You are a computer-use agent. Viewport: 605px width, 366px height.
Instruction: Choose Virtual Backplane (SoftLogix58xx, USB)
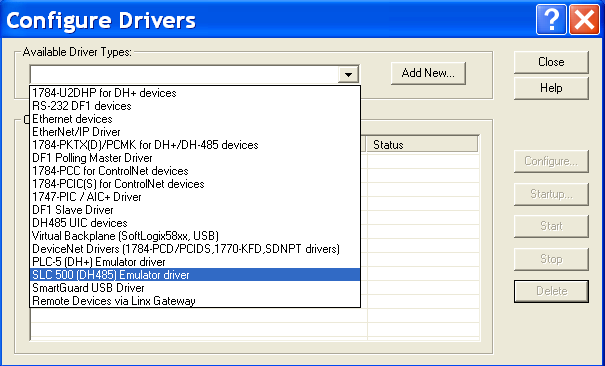coord(195,236)
